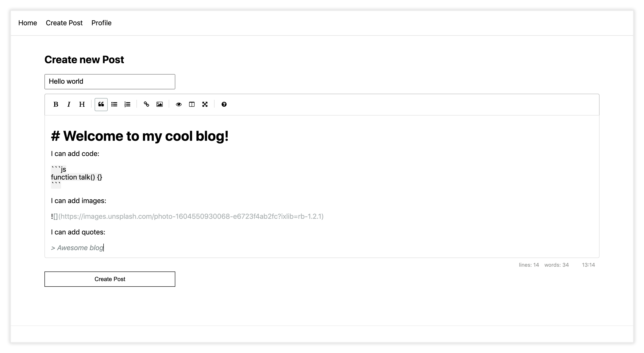
Task: Toggle the preview eye icon
Action: point(178,104)
